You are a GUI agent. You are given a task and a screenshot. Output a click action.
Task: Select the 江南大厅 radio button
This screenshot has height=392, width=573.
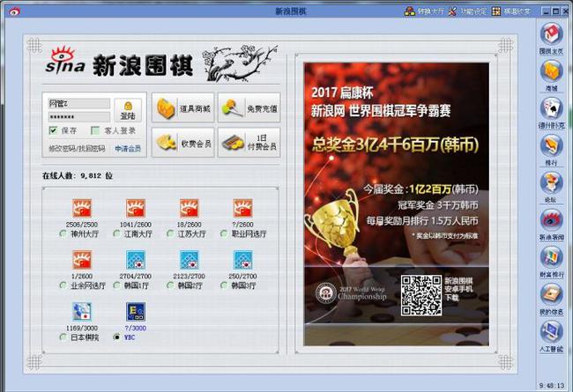(116, 233)
